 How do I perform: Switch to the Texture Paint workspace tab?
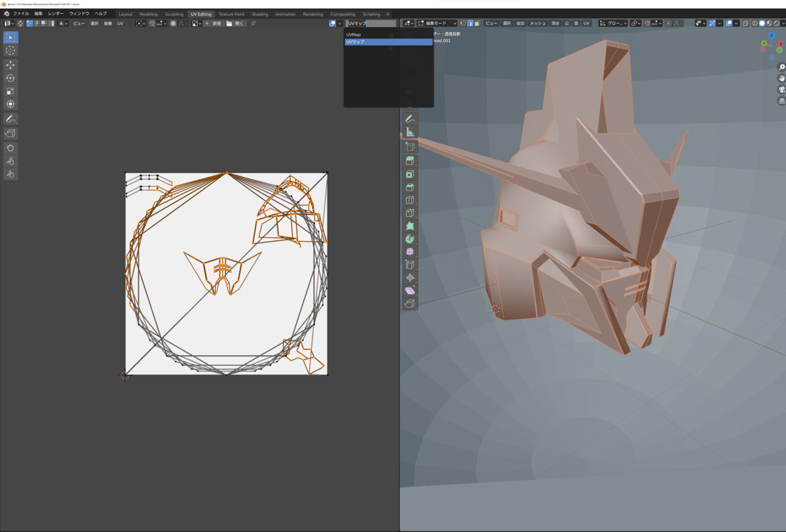[231, 14]
